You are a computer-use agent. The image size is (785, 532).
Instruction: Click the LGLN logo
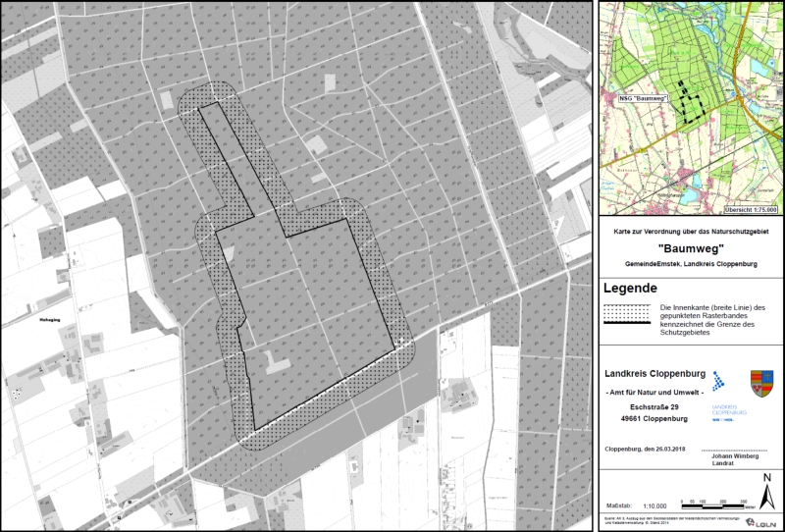pos(762,525)
